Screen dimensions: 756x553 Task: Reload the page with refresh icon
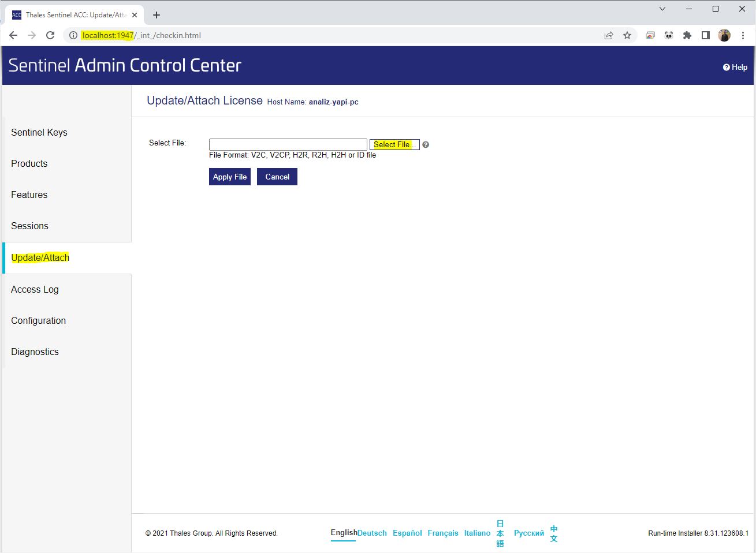(x=50, y=35)
